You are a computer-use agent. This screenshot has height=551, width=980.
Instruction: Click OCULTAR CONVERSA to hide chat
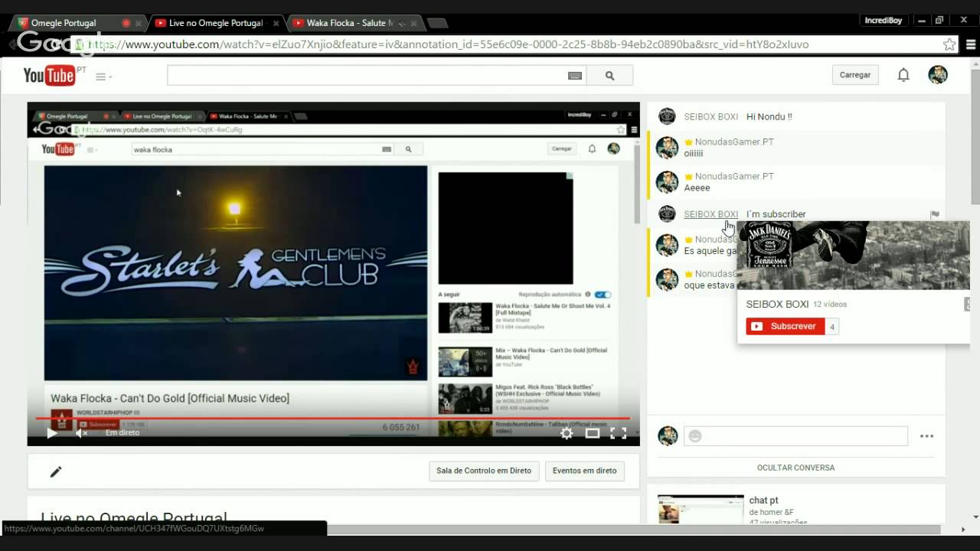(795, 468)
